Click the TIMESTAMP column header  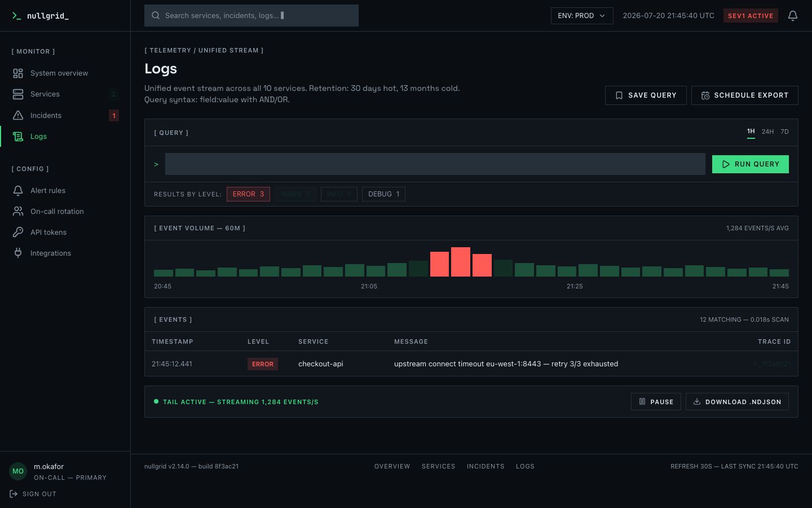[173, 342]
